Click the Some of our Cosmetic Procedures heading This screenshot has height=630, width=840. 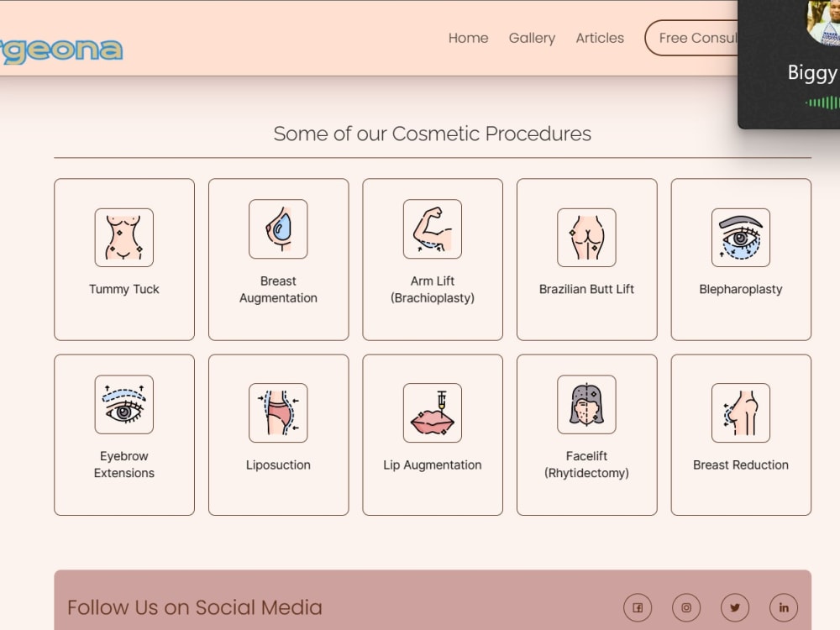[x=433, y=134]
